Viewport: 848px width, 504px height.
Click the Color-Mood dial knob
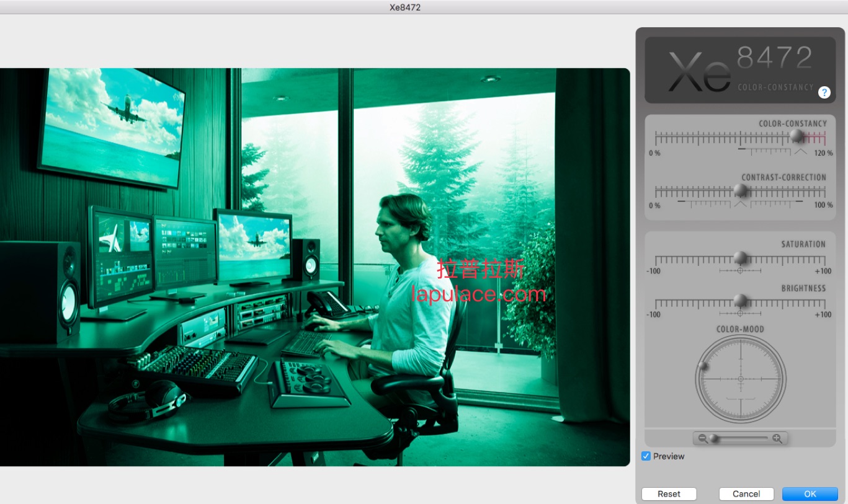coord(703,366)
